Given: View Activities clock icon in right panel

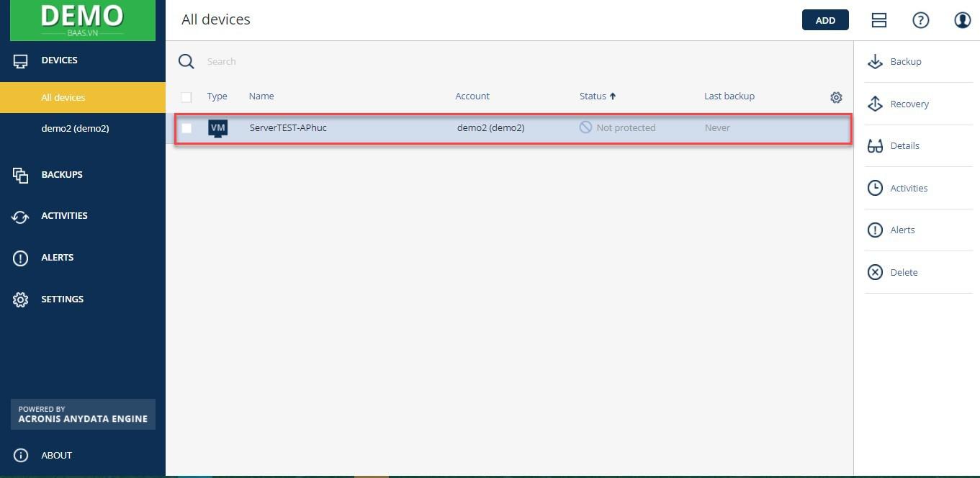Looking at the screenshot, I should (x=875, y=188).
